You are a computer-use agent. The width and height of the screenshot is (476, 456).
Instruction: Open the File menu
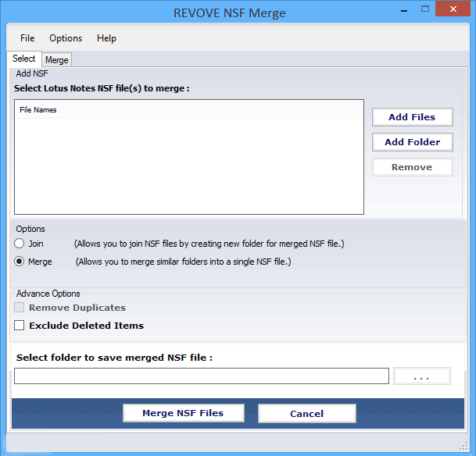point(27,38)
